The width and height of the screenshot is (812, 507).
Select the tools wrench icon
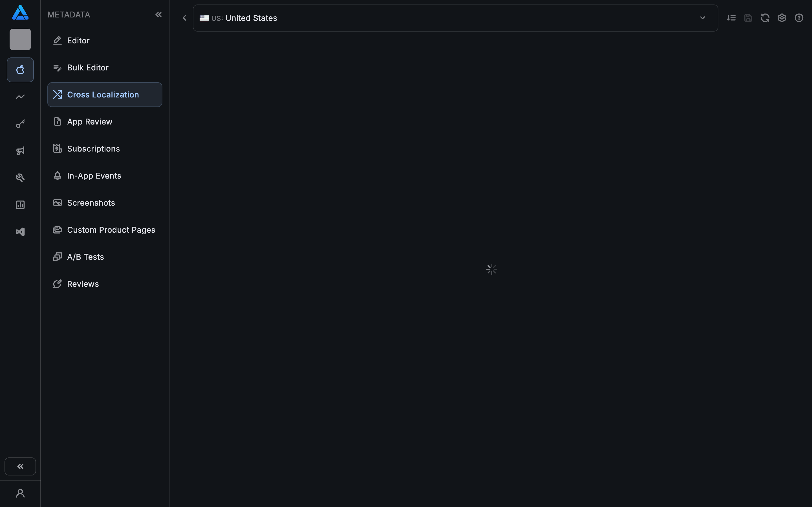[20, 177]
